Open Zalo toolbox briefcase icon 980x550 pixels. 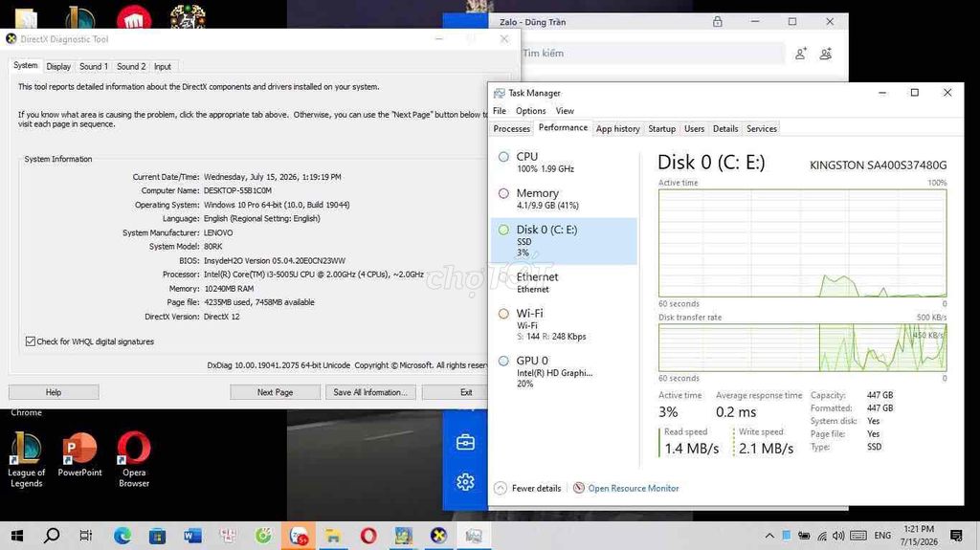click(x=465, y=443)
